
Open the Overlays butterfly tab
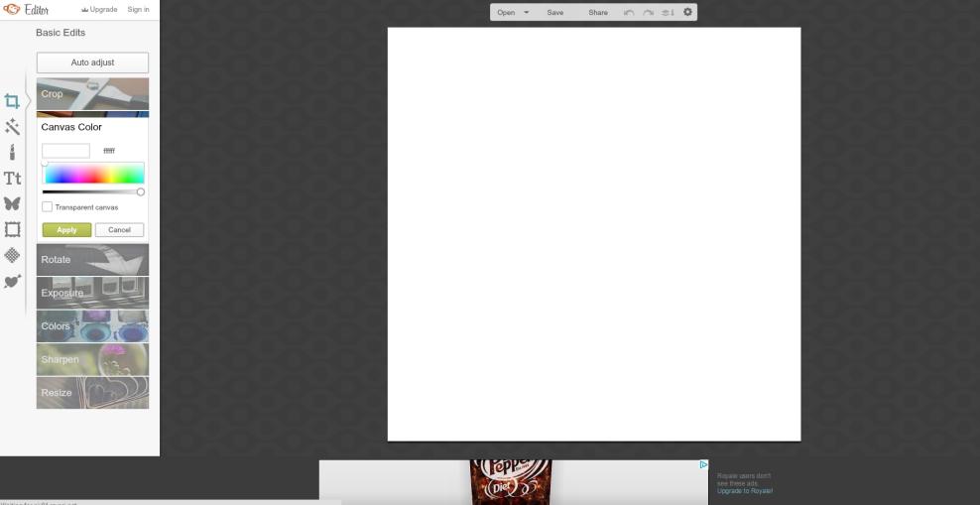tap(13, 203)
